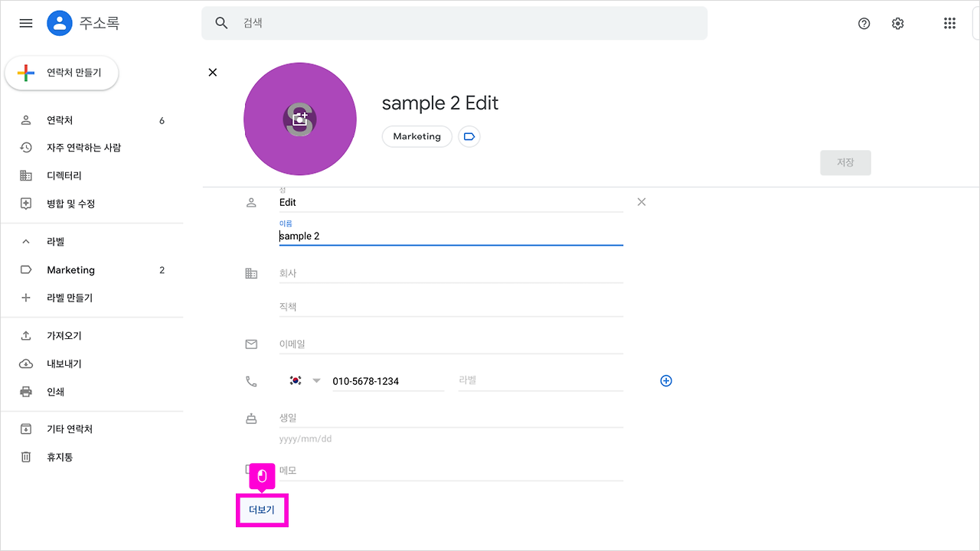Expand more fields with 더보기
This screenshot has width=980, height=551.
262,510
